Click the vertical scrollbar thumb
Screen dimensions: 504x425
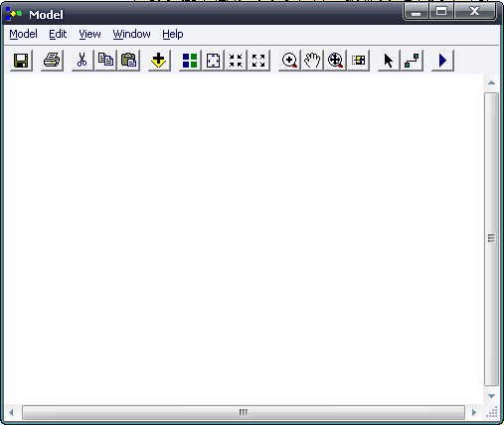click(491, 239)
